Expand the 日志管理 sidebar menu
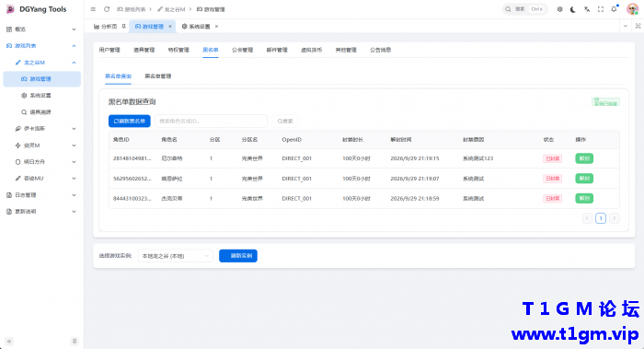 coord(41,195)
